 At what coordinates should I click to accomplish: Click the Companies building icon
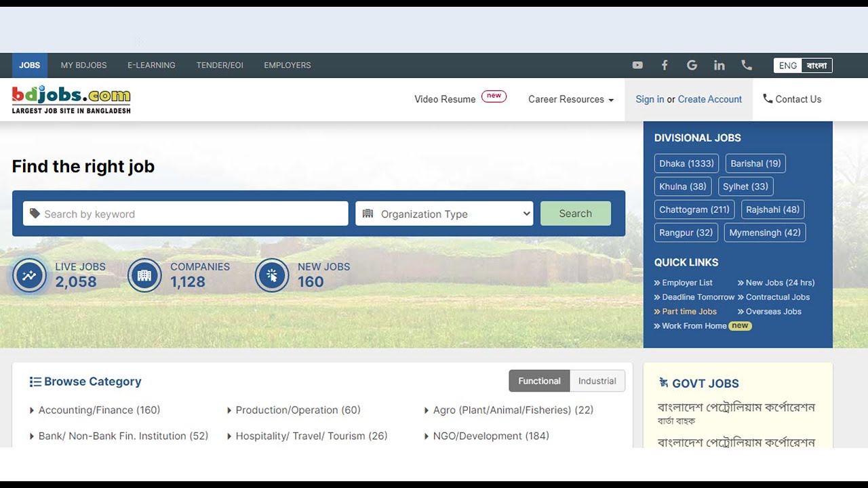pos(144,275)
